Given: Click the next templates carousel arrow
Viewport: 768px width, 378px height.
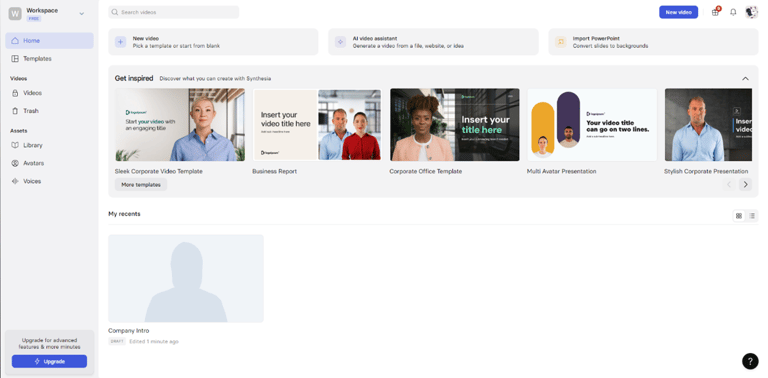Looking at the screenshot, I should pyautogui.click(x=745, y=185).
